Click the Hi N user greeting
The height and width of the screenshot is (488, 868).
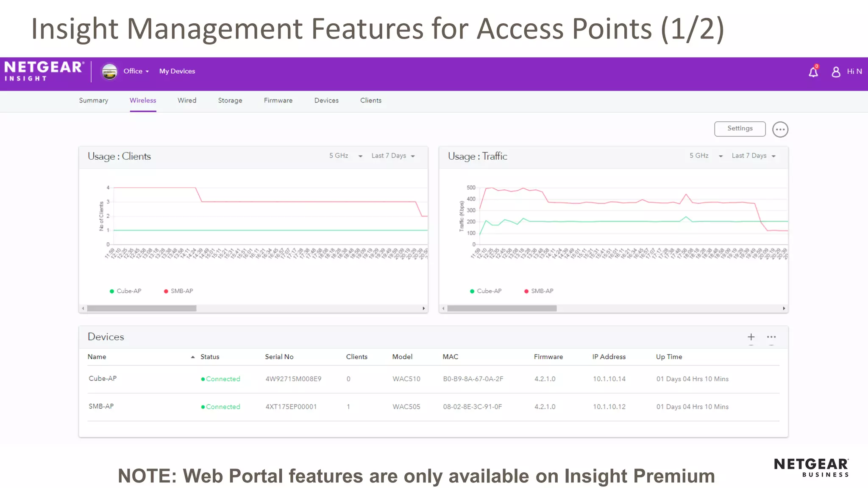click(854, 72)
